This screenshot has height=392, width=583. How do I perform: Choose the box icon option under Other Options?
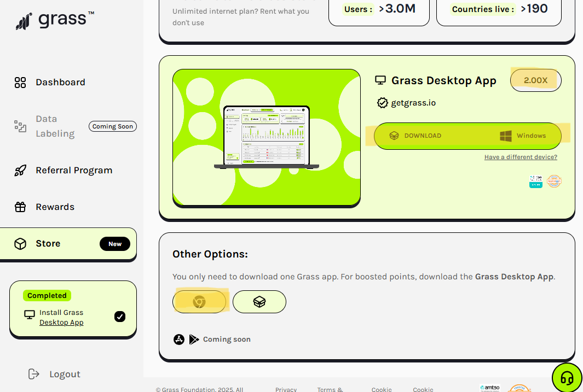point(259,302)
